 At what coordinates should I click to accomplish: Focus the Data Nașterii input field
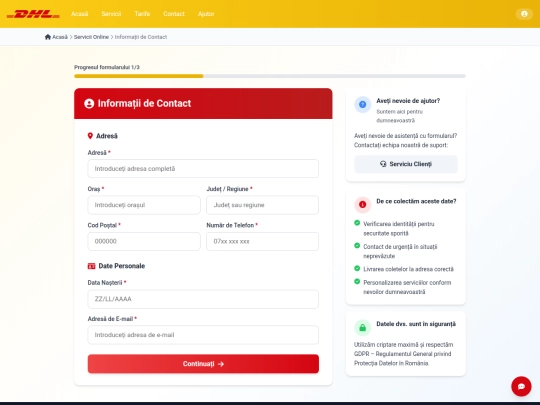[203, 299]
